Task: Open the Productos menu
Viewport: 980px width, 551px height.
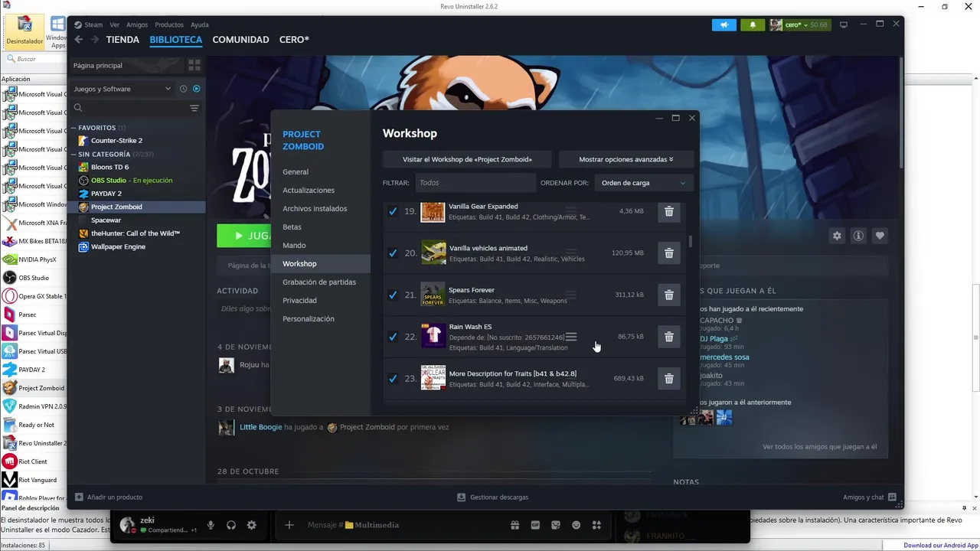Action: [169, 24]
